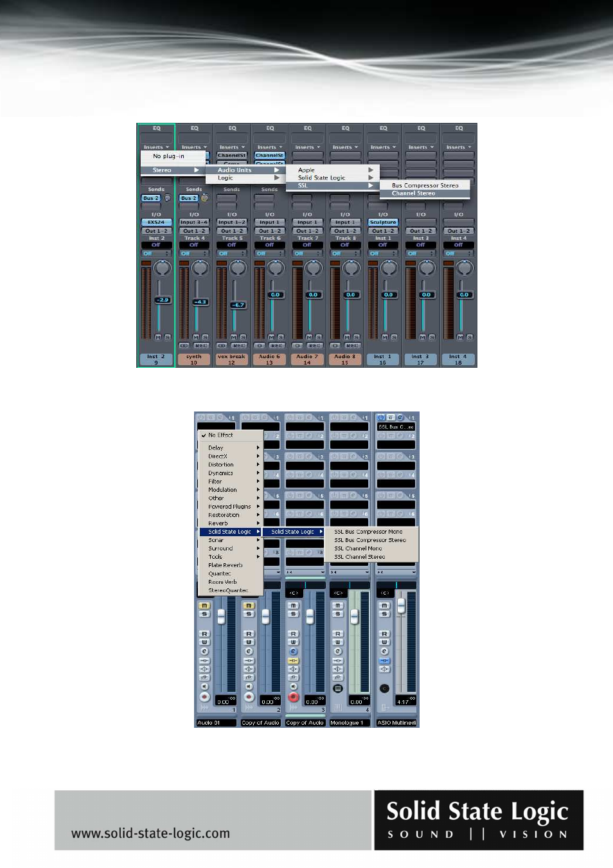Open the Inserts dropdown on Inst 2

[x=156, y=147]
